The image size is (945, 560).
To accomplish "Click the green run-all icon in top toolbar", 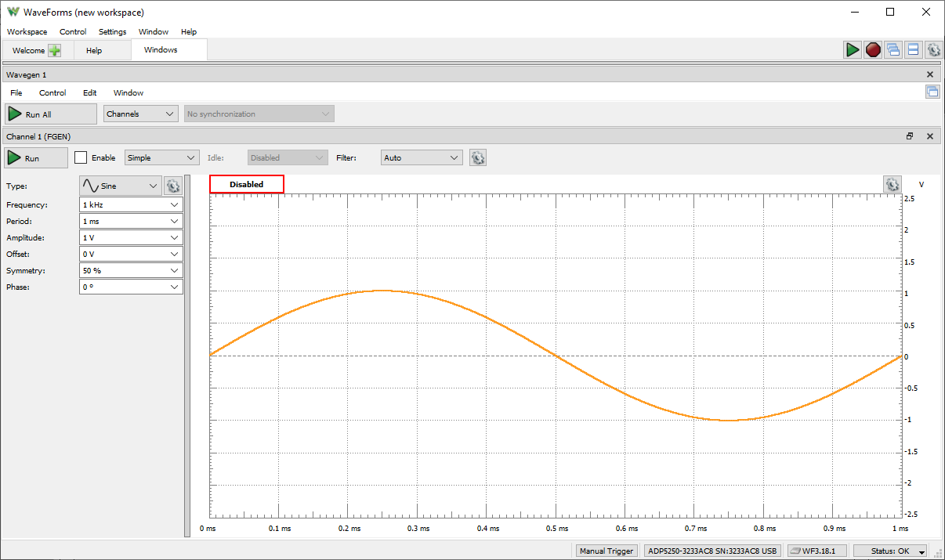I will (x=853, y=50).
